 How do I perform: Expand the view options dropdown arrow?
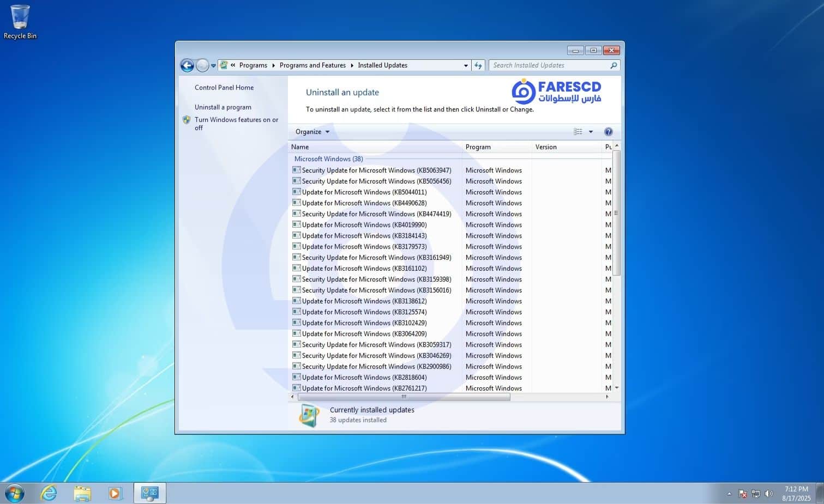click(x=591, y=132)
